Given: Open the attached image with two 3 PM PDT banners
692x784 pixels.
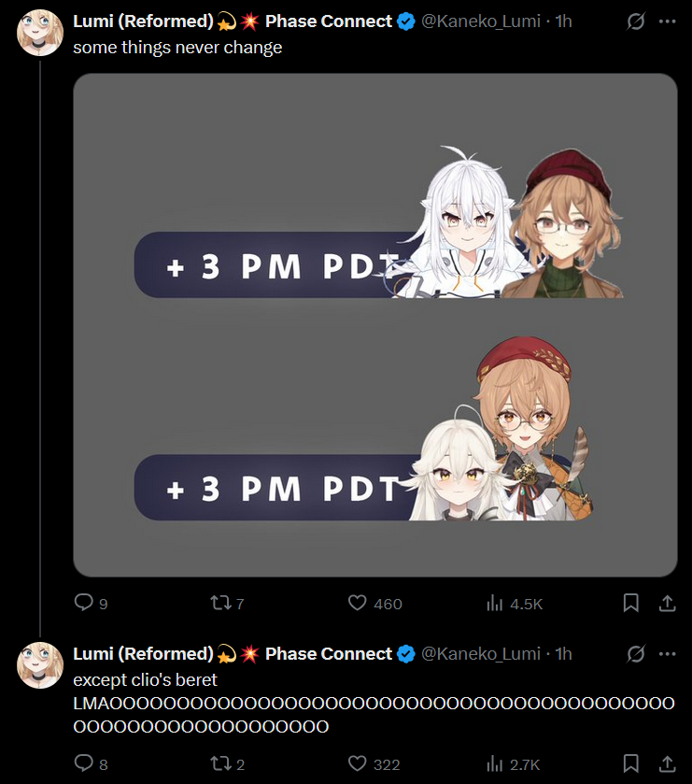Looking at the screenshot, I should [x=375, y=325].
